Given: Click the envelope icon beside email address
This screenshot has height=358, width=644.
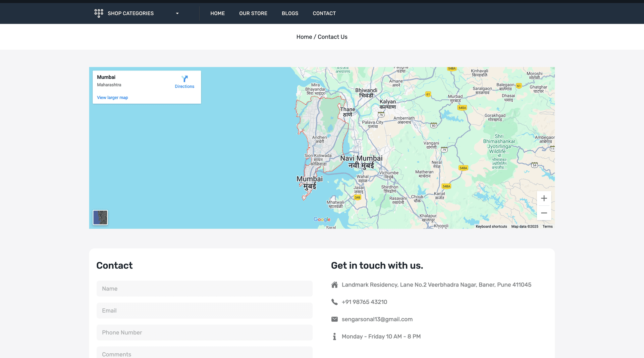Looking at the screenshot, I should pyautogui.click(x=334, y=319).
